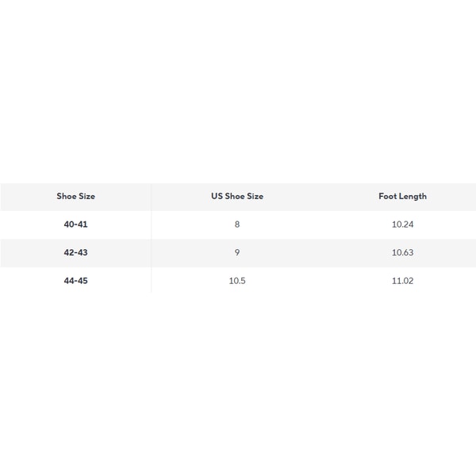The height and width of the screenshot is (476, 476).
Task: Select the 40-41 shoe size cell
Action: click(x=75, y=225)
